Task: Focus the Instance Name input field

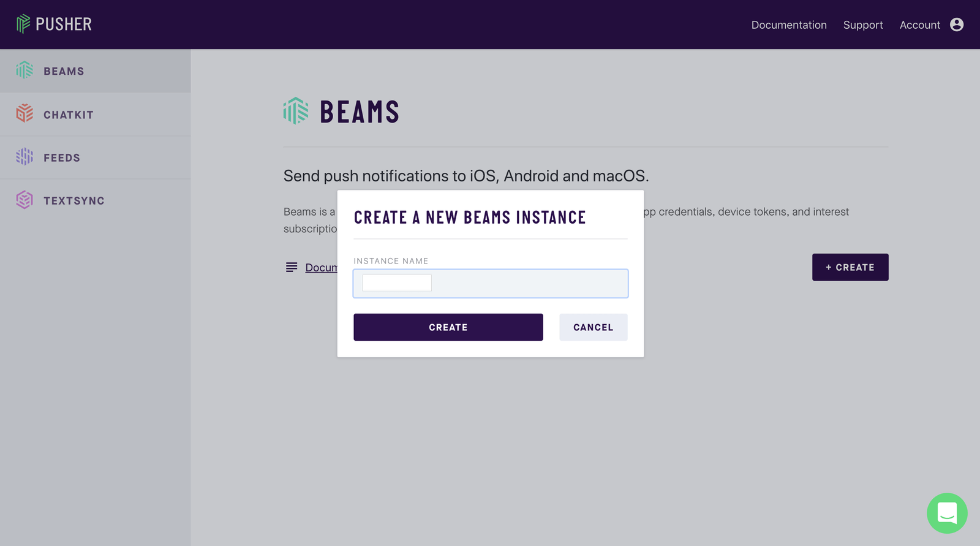Action: click(490, 283)
